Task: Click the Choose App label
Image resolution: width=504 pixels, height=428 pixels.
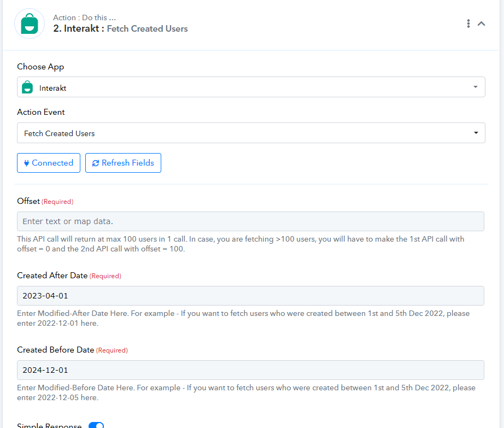Action: point(40,67)
